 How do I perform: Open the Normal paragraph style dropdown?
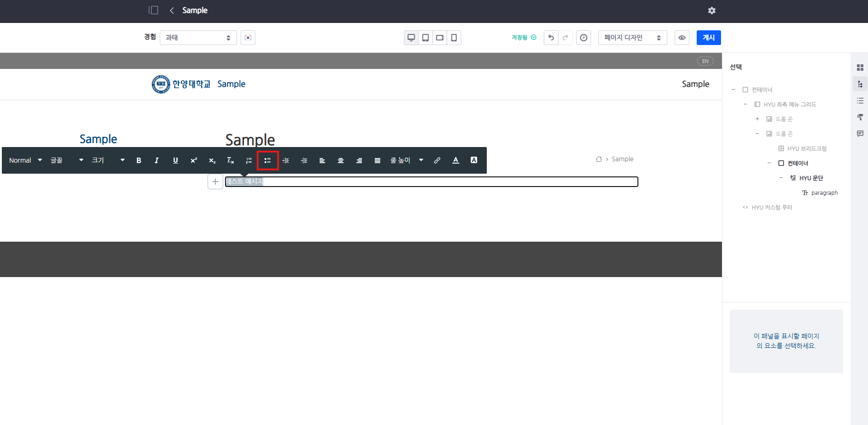tap(25, 160)
